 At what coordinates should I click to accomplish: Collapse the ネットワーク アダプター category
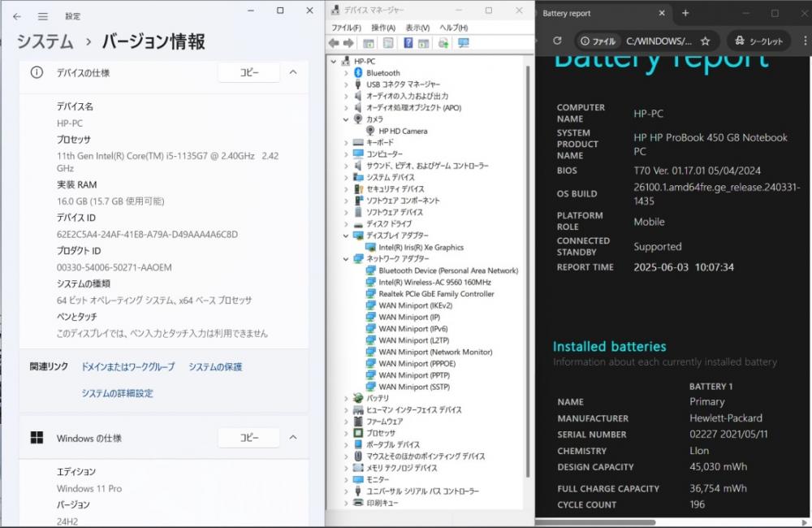pyautogui.click(x=346, y=258)
